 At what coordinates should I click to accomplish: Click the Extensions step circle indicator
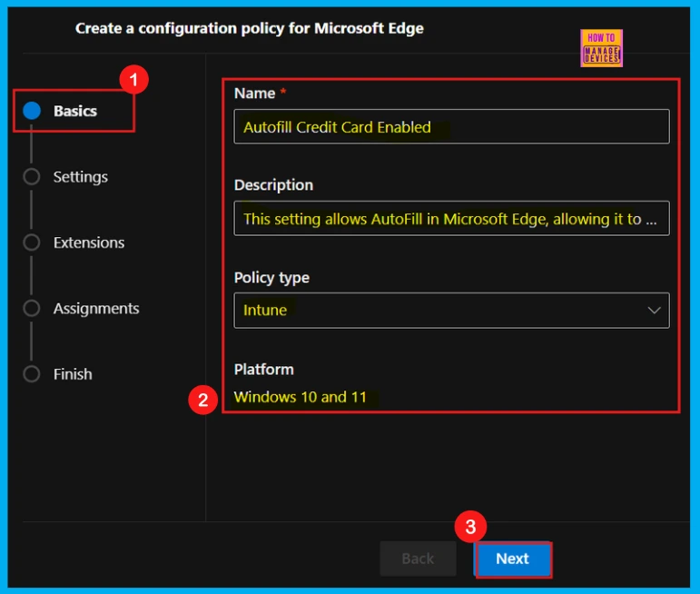pos(32,243)
